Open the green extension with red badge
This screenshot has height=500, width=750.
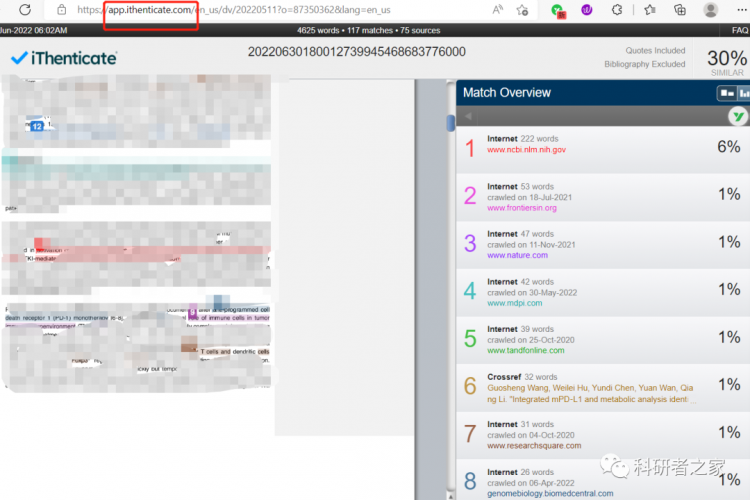(557, 10)
